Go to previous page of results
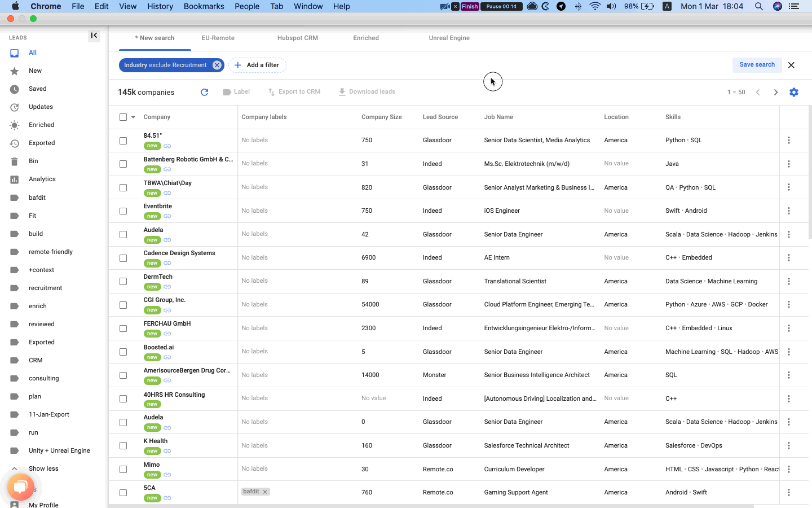Screen dimensions: 812x508 (x=758, y=92)
